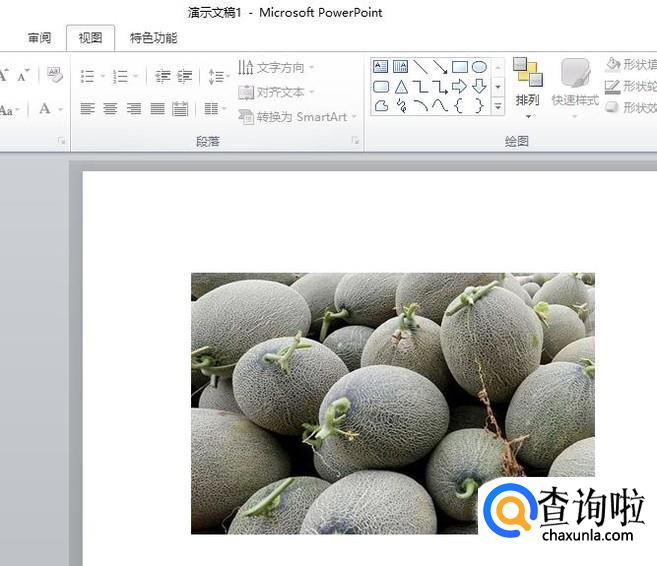Screen dimensions: 657x566
Task: Select the right arrow shape
Action: pos(459,87)
